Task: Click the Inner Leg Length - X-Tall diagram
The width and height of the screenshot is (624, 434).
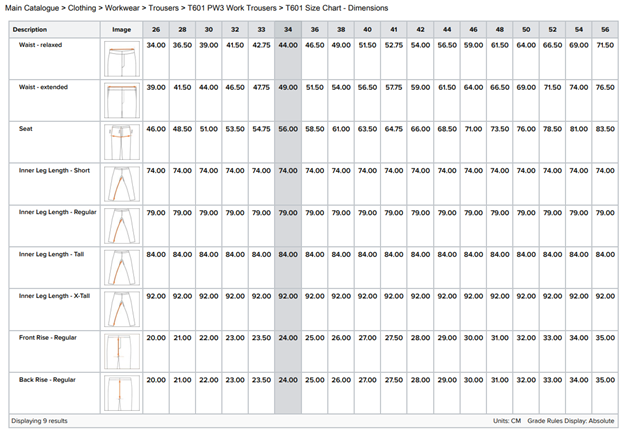Action: tap(121, 308)
